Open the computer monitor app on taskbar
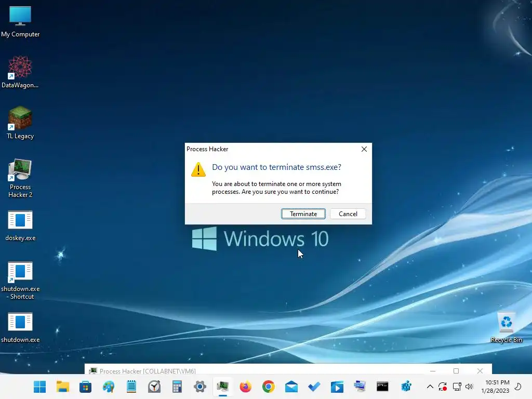This screenshot has width=532, height=399. coord(360,387)
